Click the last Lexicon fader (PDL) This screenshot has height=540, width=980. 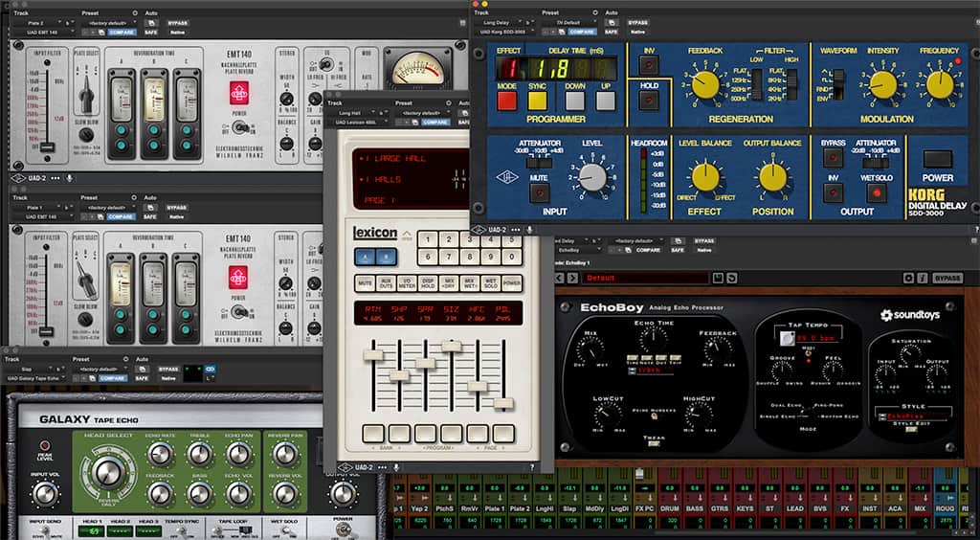[503, 404]
